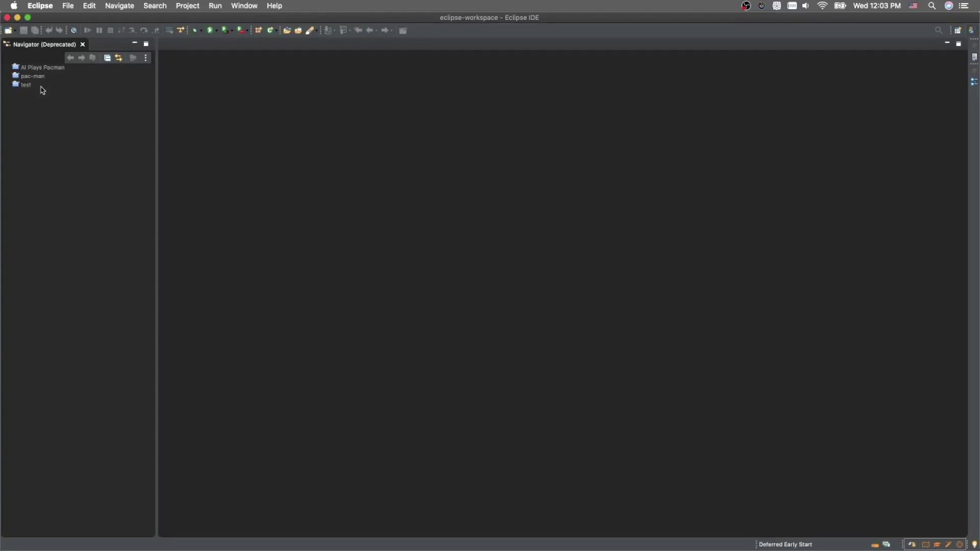Click Deferred Early Start status text

tap(786, 544)
